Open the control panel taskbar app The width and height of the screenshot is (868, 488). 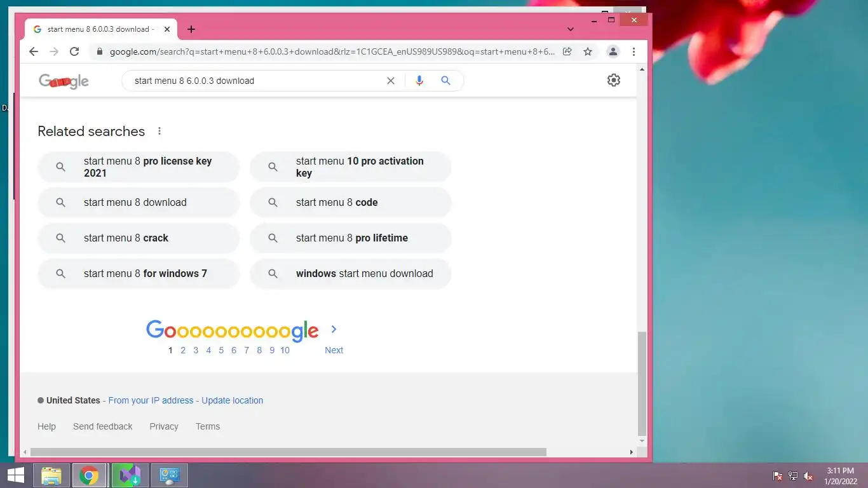click(x=170, y=475)
